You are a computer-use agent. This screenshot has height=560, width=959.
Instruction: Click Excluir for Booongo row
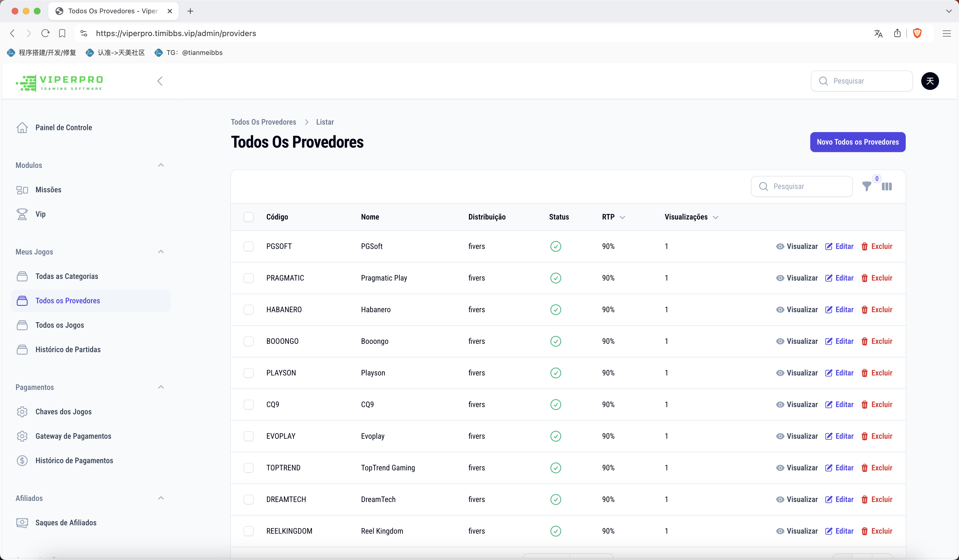877,341
